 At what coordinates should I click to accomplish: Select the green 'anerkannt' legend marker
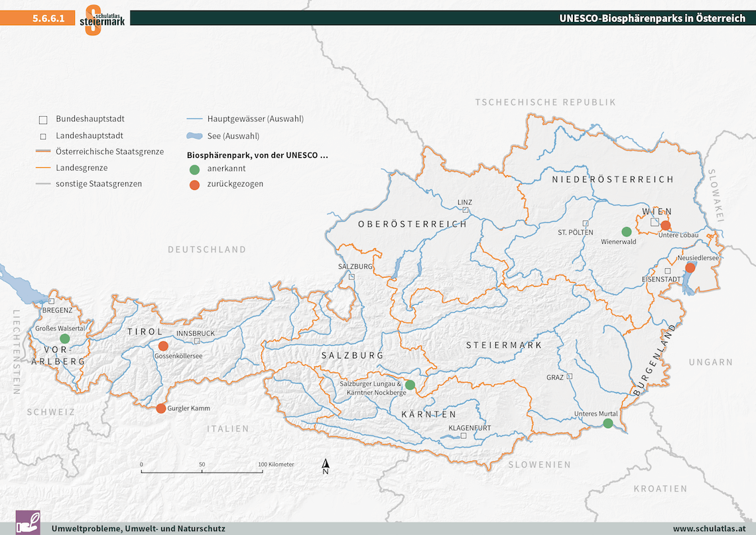tap(194, 169)
